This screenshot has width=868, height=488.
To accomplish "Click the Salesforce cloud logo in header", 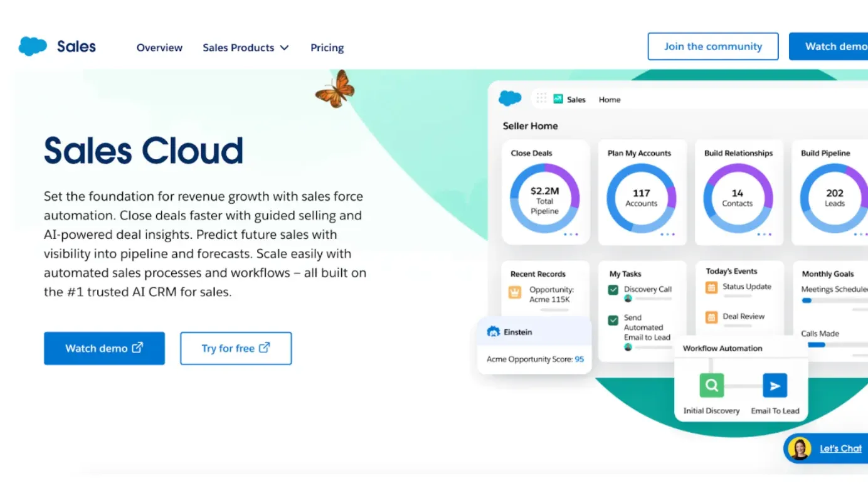I will (x=33, y=46).
